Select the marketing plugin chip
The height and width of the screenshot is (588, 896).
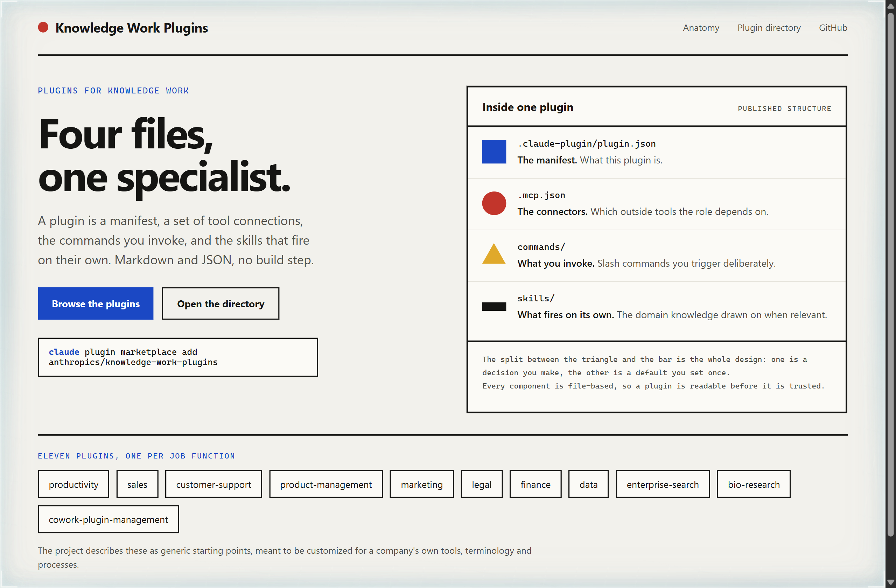click(422, 484)
